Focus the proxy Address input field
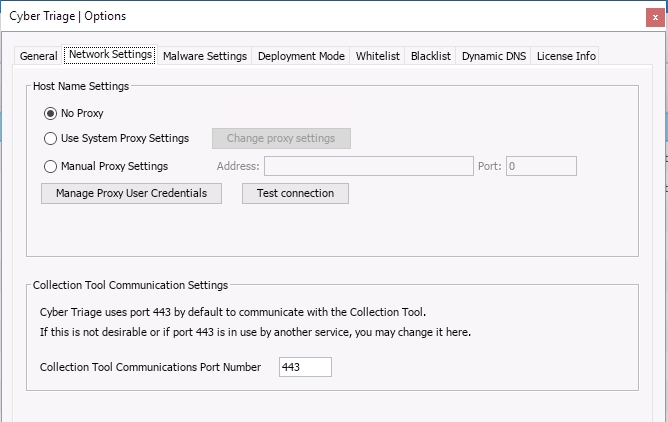 pos(369,166)
